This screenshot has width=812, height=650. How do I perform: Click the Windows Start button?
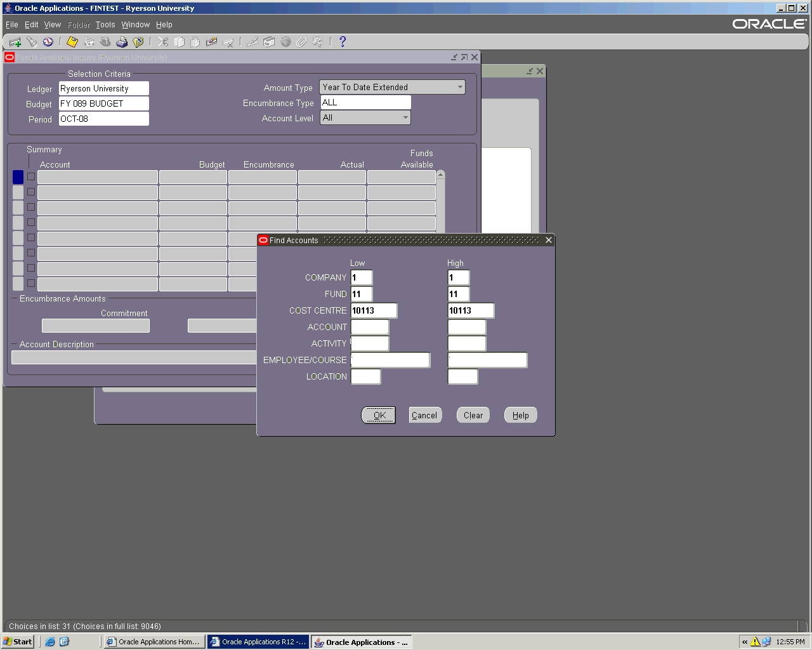[18, 642]
